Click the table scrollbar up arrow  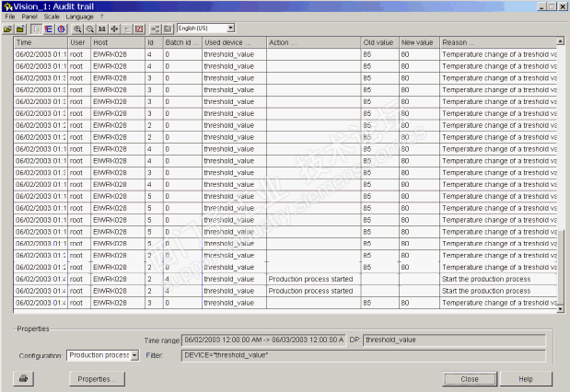561,41
